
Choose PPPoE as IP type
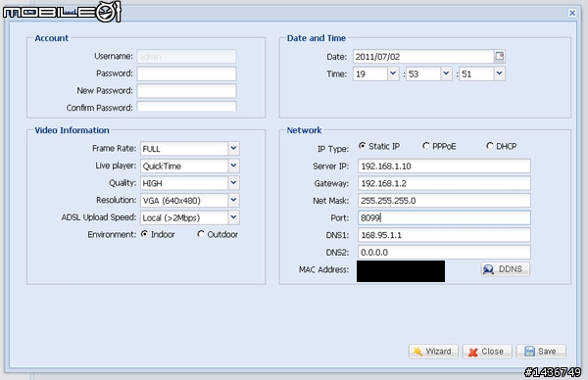click(426, 146)
